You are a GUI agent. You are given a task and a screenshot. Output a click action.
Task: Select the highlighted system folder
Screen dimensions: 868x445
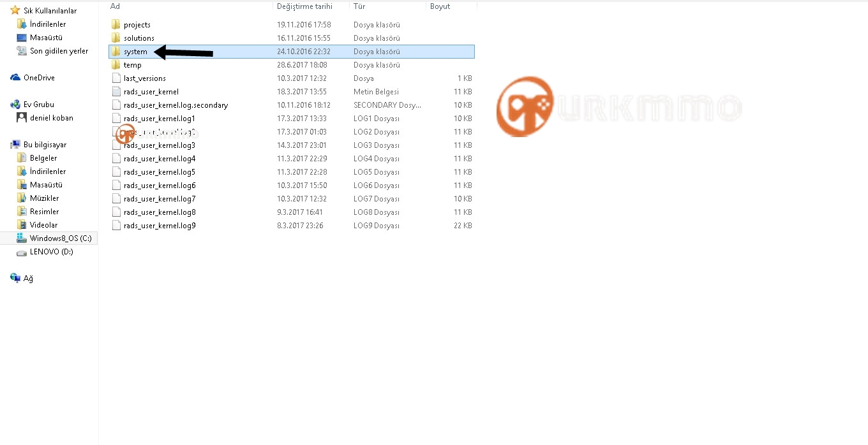[291, 51]
